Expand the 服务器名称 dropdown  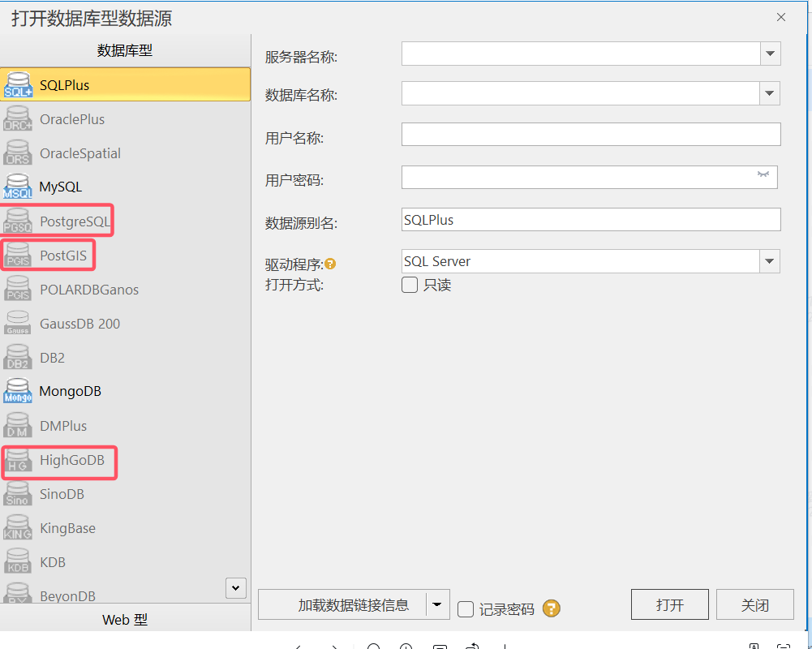[770, 54]
